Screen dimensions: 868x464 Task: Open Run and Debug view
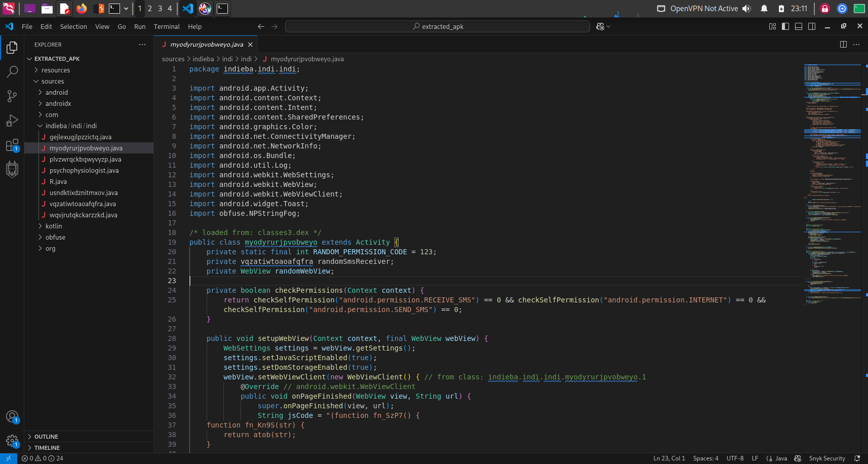click(12, 121)
